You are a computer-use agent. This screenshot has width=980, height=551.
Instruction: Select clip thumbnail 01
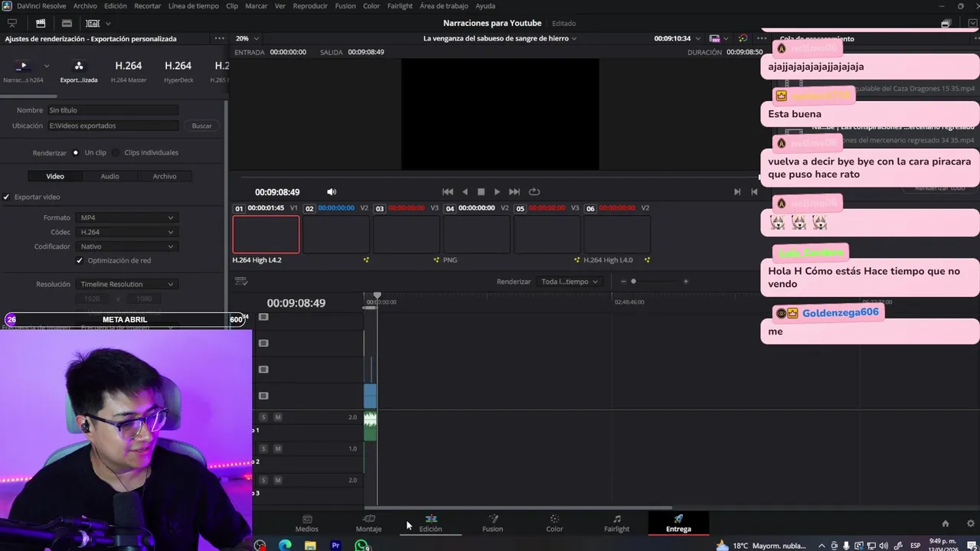[266, 234]
